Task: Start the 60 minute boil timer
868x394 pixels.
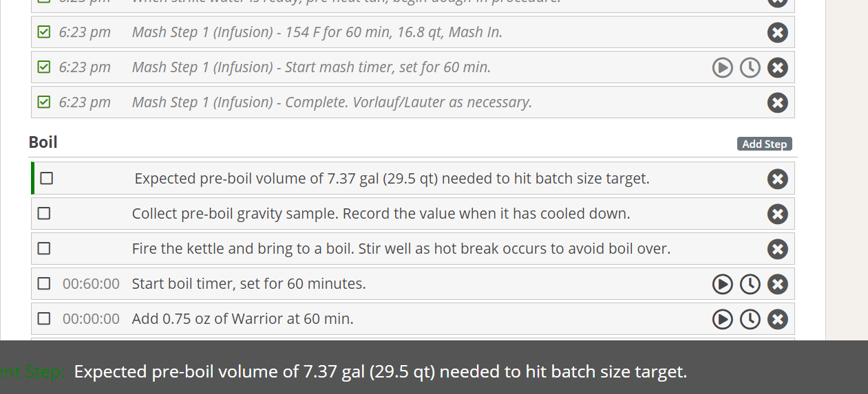Action: click(722, 284)
